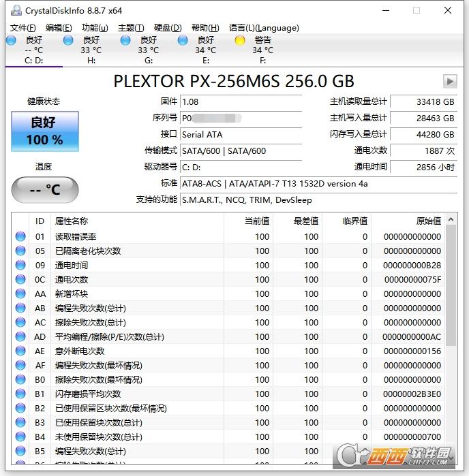This screenshot has width=469, height=476.
Task: Click status orb of row AA 新增坏块
Action: (20, 293)
